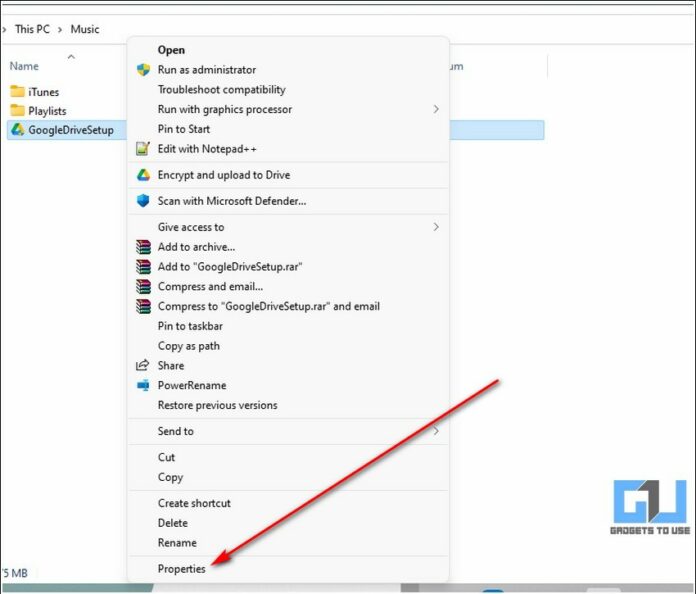Expand the Send to submenu arrow
The width and height of the screenshot is (696, 594).
tap(436, 431)
